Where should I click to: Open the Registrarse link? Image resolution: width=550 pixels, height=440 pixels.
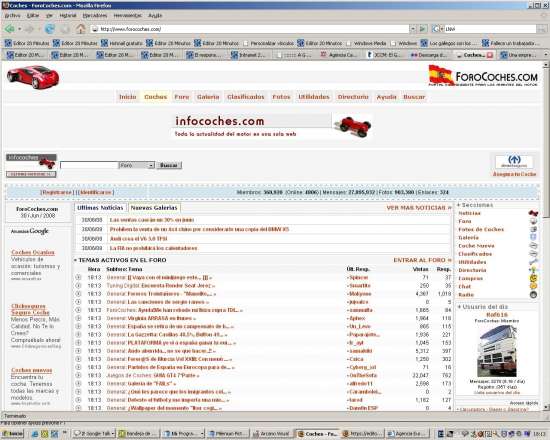tap(56, 192)
